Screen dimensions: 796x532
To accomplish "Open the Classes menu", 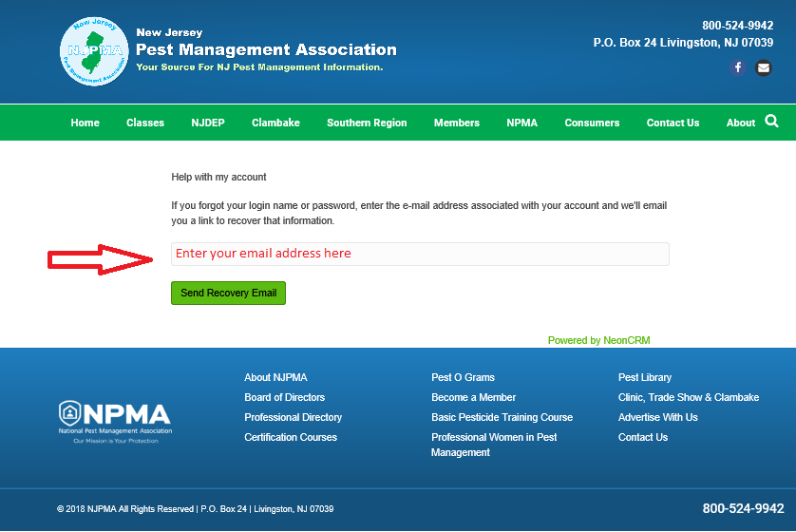I will click(x=145, y=123).
